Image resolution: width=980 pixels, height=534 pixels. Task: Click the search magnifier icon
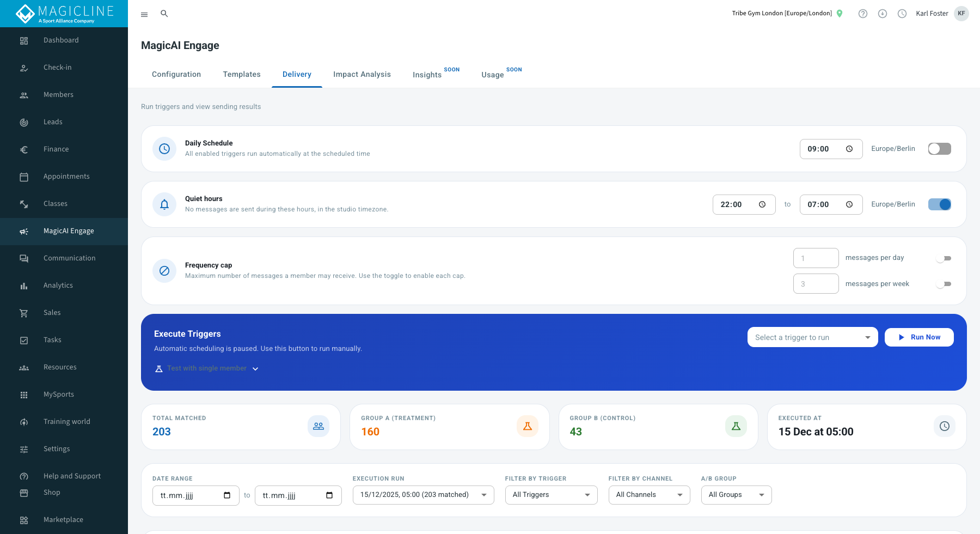pos(164,14)
